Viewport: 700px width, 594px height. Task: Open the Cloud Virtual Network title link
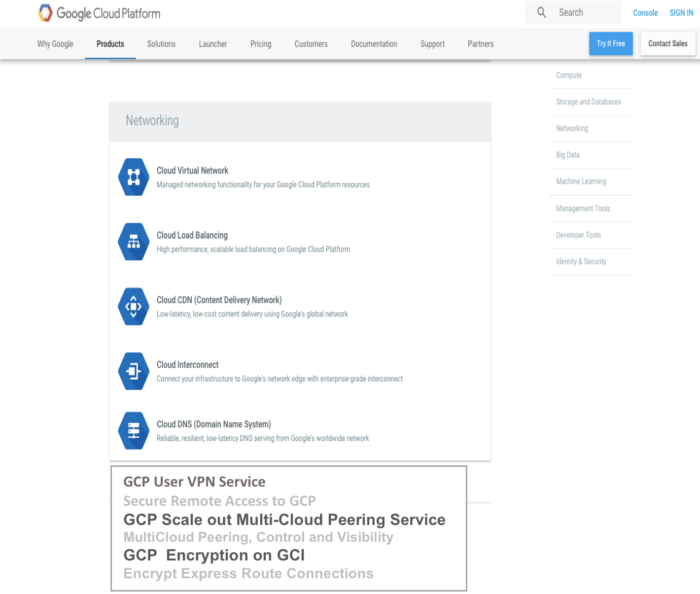point(192,171)
